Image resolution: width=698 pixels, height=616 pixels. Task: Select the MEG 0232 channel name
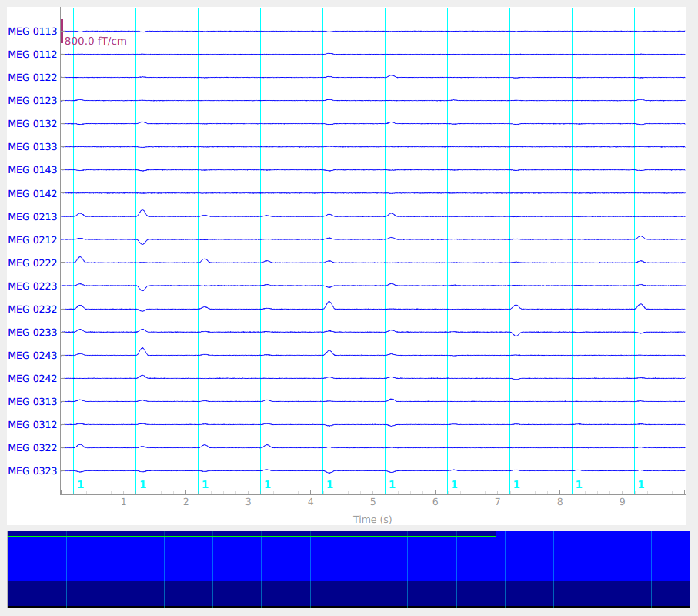point(32,309)
